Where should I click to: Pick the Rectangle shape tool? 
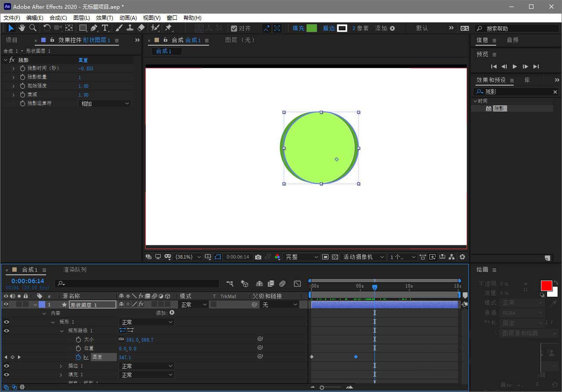pos(83,28)
